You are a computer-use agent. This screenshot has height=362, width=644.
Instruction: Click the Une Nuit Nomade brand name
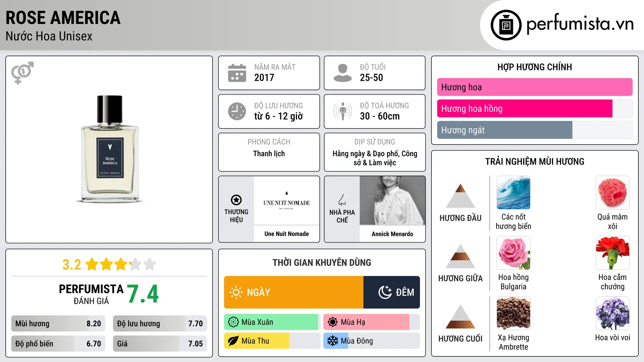(286, 234)
